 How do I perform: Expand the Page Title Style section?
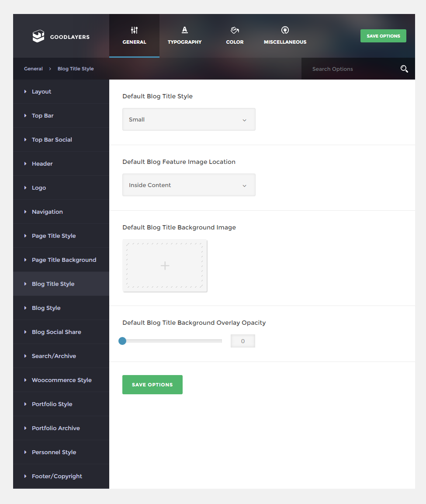[61, 236]
